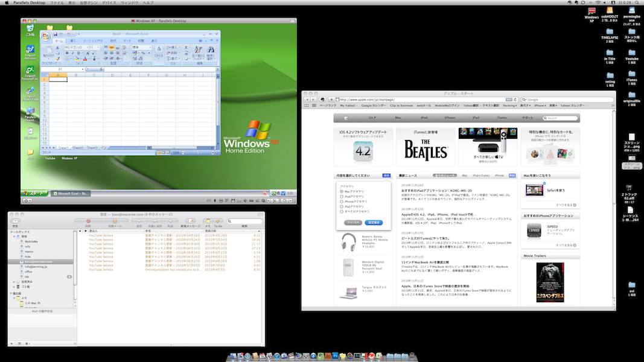This screenshot has height=362, width=644.
Task: Click the Apple logo in site navigation
Action: pyautogui.click(x=346, y=118)
